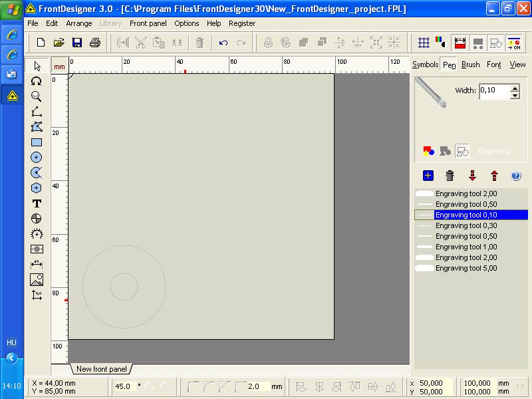This screenshot has width=532, height=399.
Task: Click the Width input field
Action: (x=494, y=91)
